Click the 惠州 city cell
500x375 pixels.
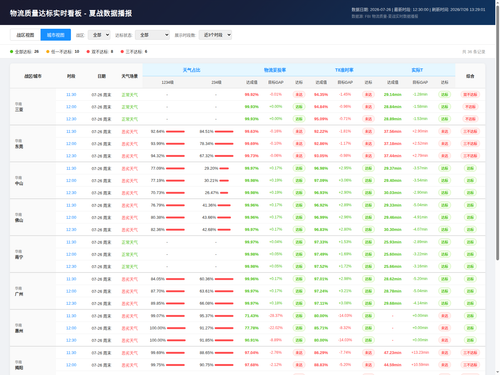(33, 328)
